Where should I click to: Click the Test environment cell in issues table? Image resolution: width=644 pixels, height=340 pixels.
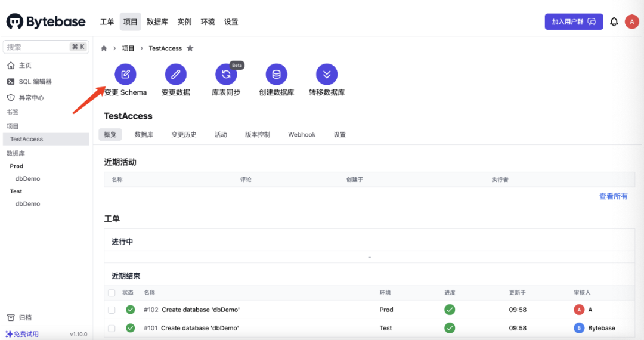(385, 328)
